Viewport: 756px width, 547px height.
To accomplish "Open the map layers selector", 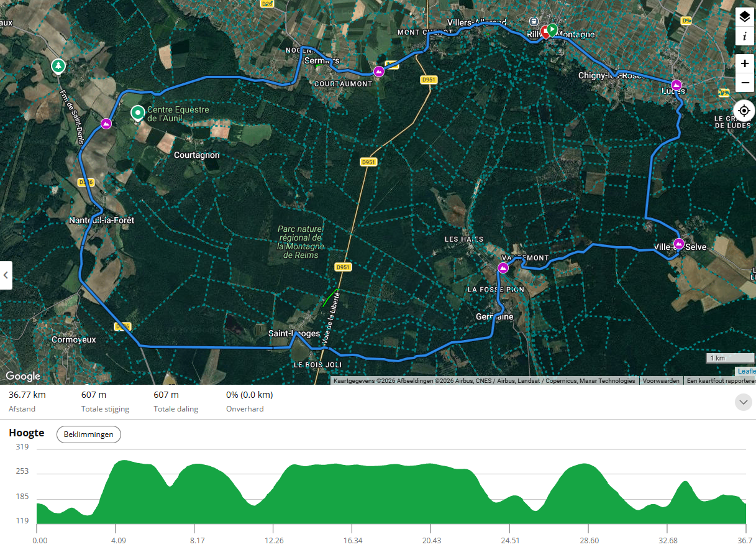I will point(745,17).
